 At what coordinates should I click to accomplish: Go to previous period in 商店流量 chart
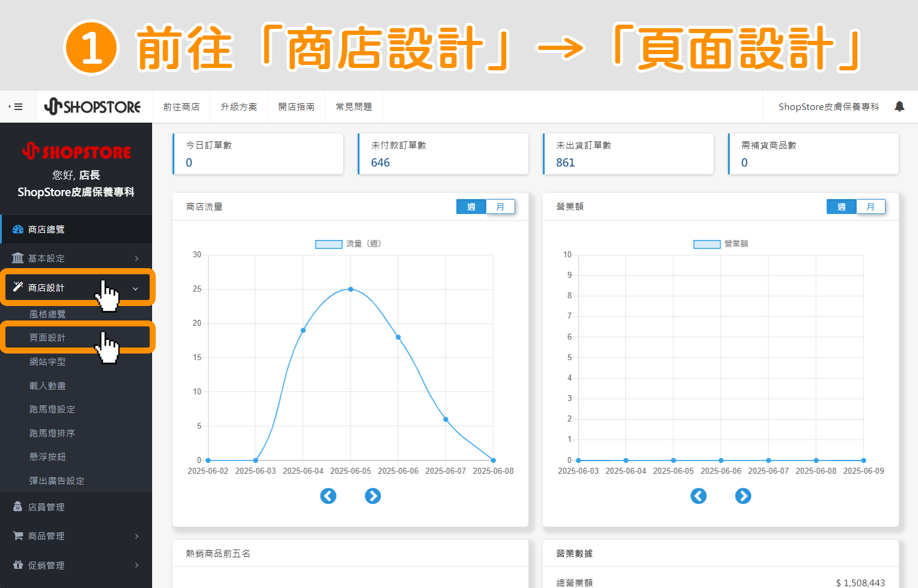[x=328, y=496]
